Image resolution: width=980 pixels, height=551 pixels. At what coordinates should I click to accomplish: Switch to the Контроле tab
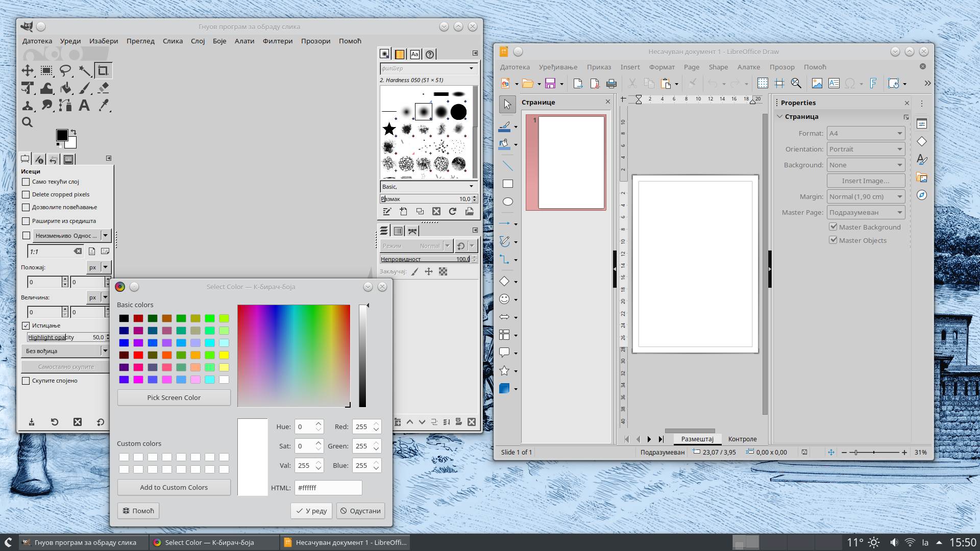point(742,439)
